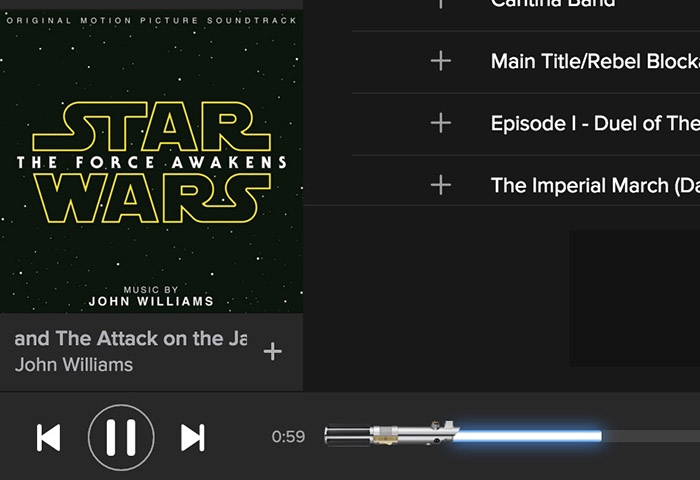This screenshot has width=700, height=480.
Task: Click plus icon beside Cantina Band
Action: point(441,4)
